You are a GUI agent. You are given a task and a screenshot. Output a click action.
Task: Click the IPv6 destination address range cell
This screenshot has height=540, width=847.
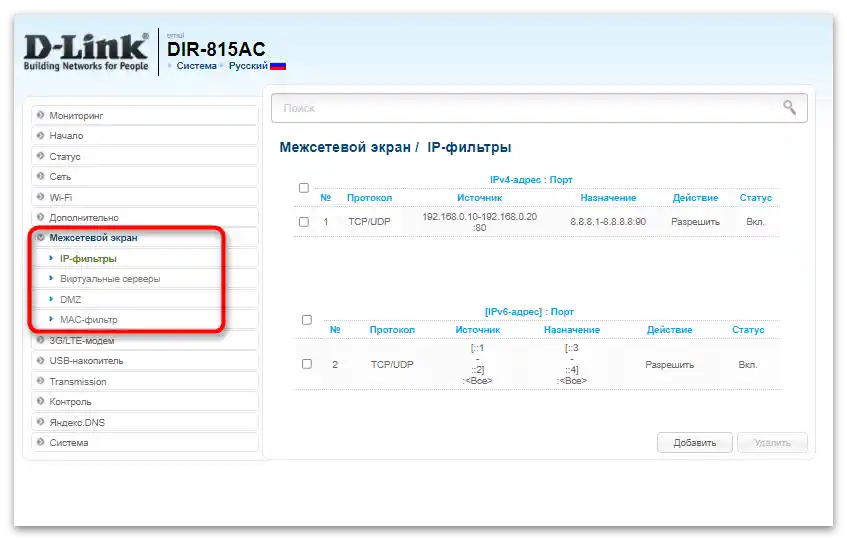[x=572, y=364]
